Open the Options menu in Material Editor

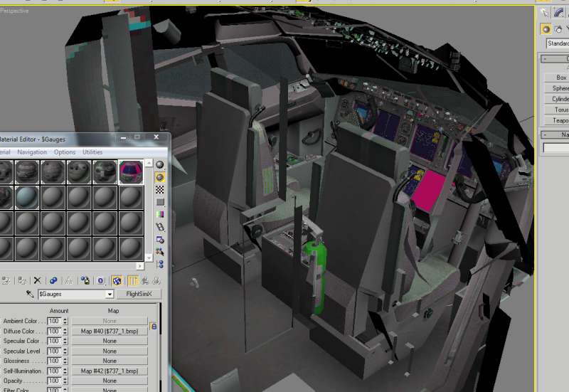coord(65,152)
